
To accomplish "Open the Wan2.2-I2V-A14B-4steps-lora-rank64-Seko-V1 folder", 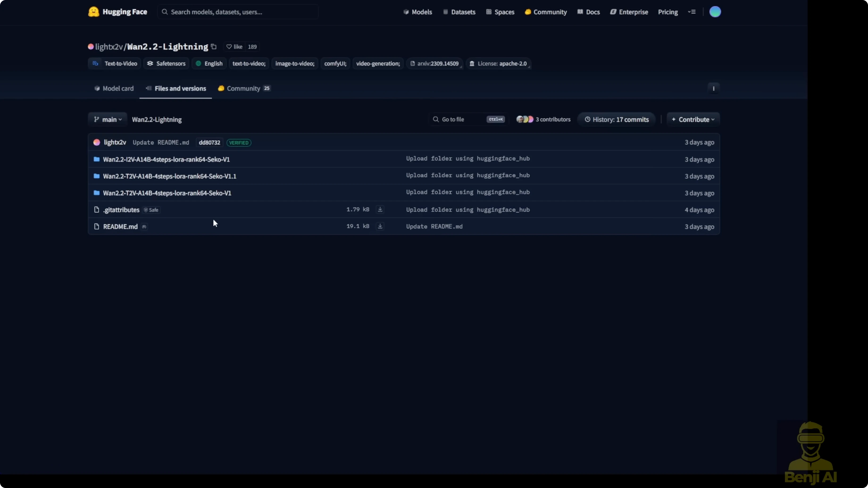I will coord(166,159).
